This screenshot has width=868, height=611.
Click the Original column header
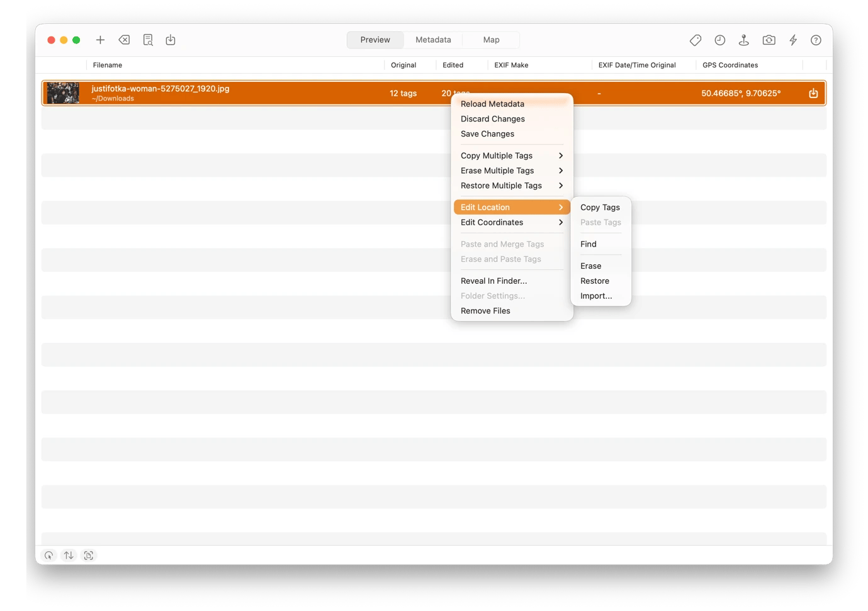tap(403, 65)
